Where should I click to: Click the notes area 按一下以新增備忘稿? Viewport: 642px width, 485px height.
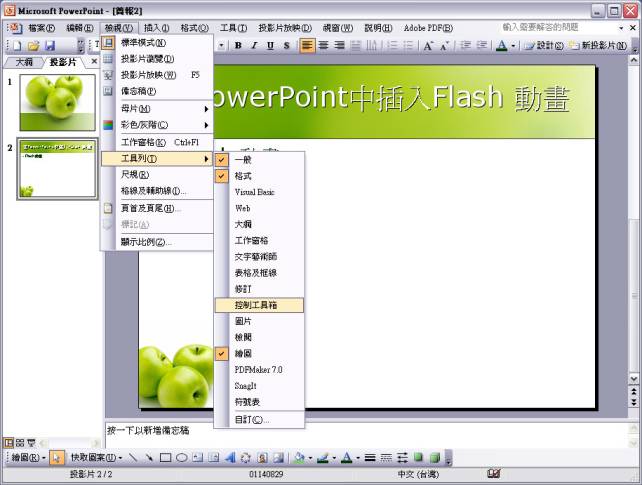pyautogui.click(x=148, y=430)
